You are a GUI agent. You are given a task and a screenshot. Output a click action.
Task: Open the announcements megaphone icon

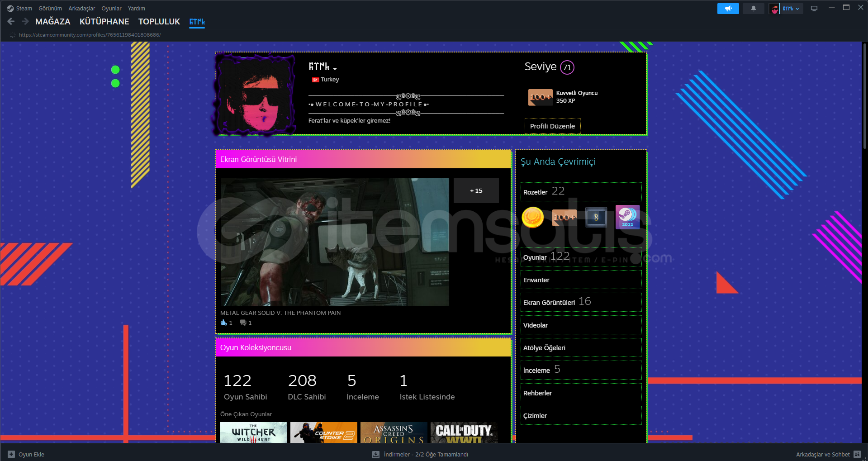(728, 9)
